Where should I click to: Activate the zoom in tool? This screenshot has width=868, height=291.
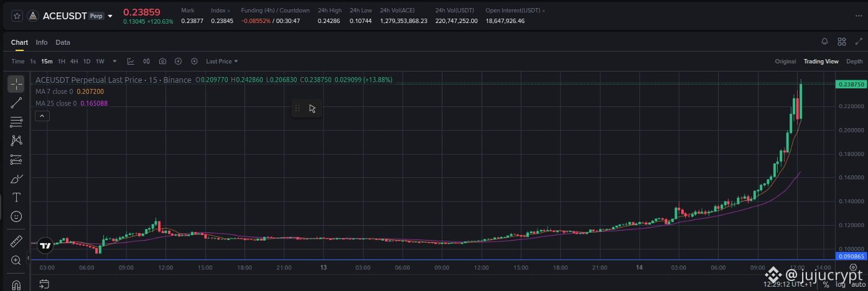coord(16,260)
